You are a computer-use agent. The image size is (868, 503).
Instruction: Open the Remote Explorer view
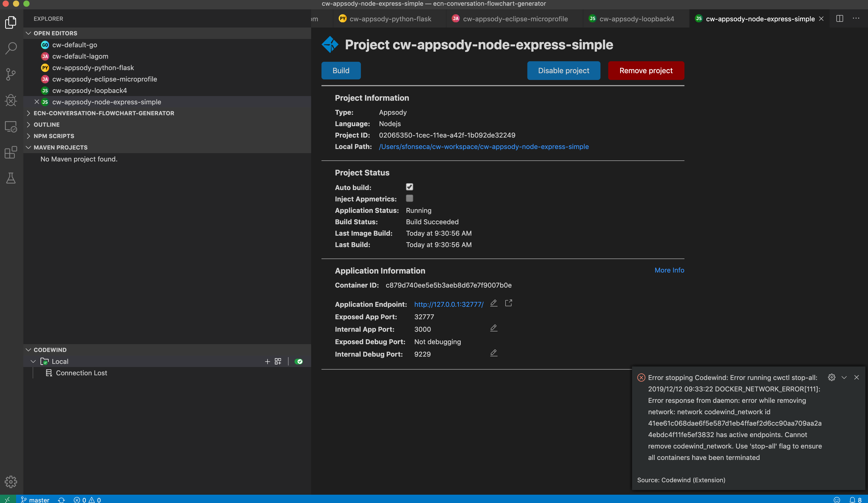click(11, 126)
